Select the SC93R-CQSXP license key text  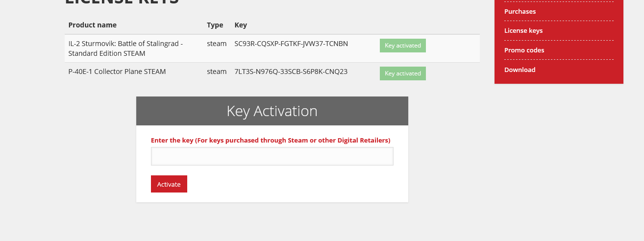291,44
